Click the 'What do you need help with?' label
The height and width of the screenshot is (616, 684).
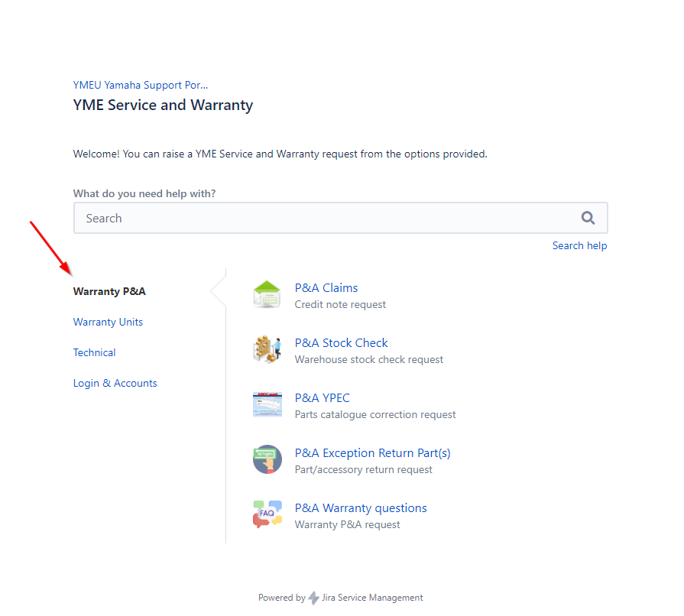(144, 193)
